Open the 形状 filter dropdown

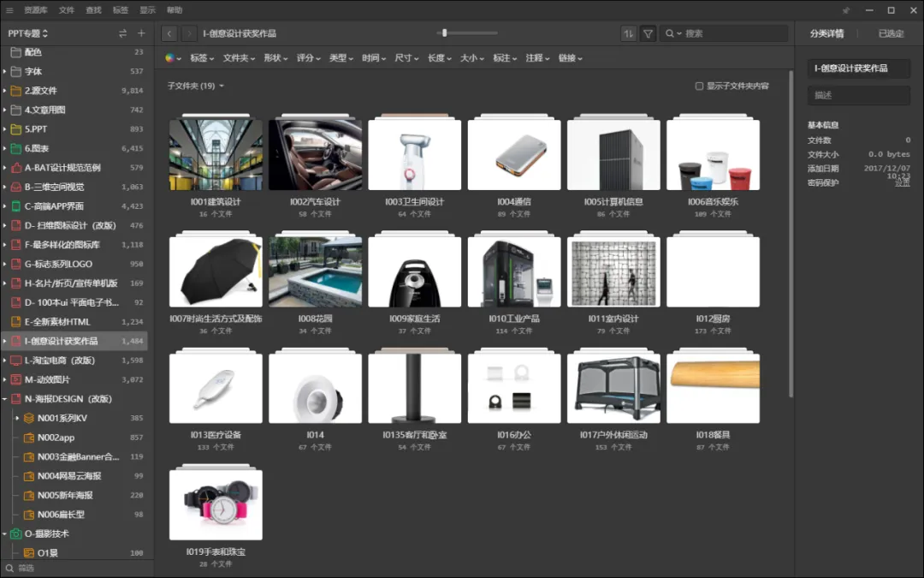pyautogui.click(x=275, y=58)
